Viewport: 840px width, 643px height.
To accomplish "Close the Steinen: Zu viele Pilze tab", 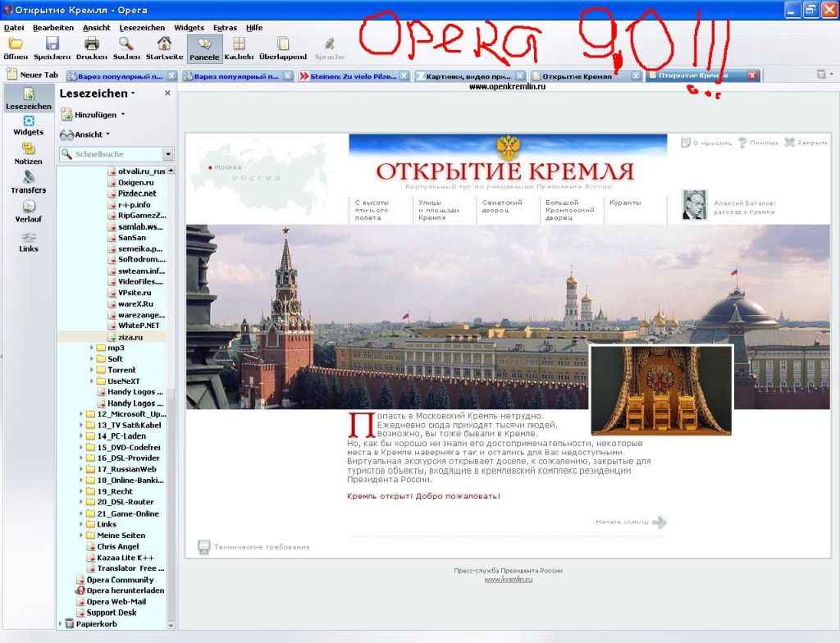I will pyautogui.click(x=404, y=76).
